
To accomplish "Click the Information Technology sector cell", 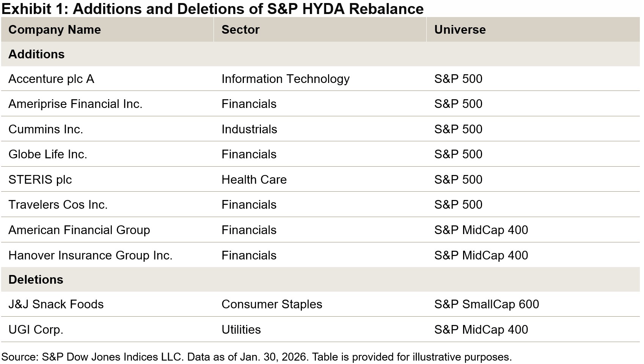I will [285, 79].
